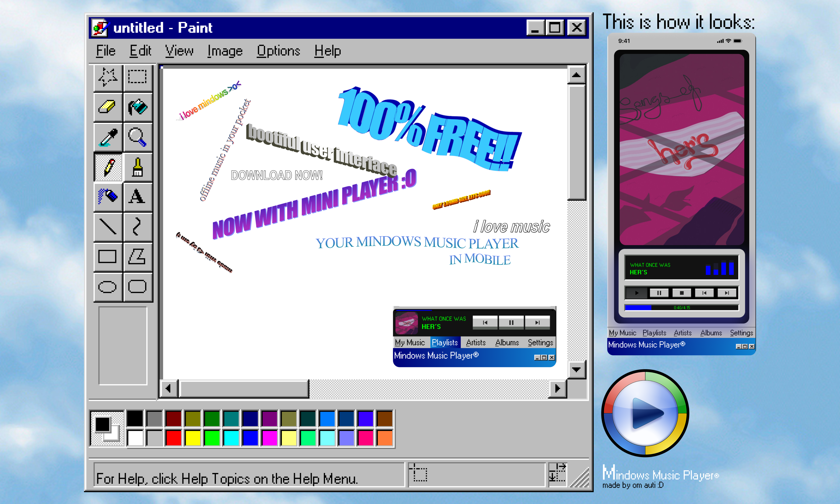Select the Free-Form Select star tool

point(108,77)
